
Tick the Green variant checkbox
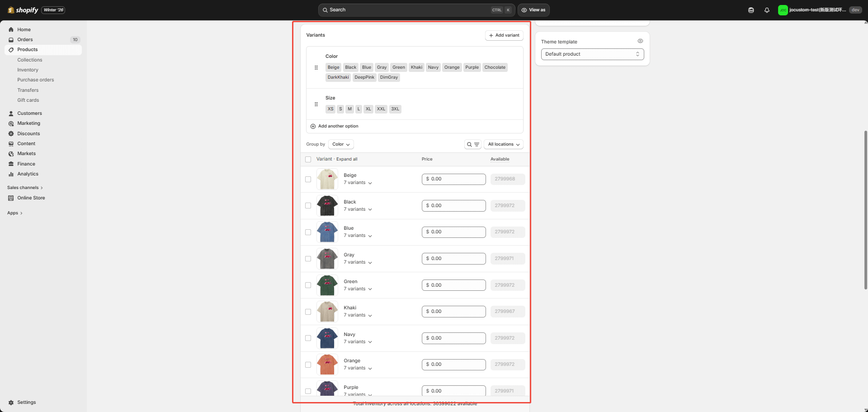pyautogui.click(x=308, y=285)
